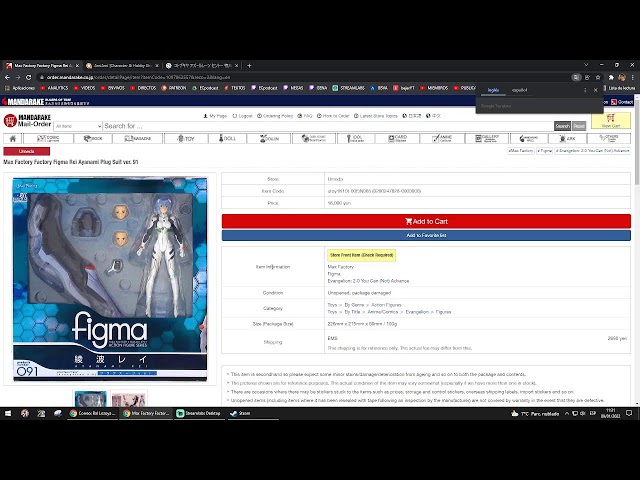Click the Search button
This screenshot has height=480, width=640.
[x=562, y=126]
